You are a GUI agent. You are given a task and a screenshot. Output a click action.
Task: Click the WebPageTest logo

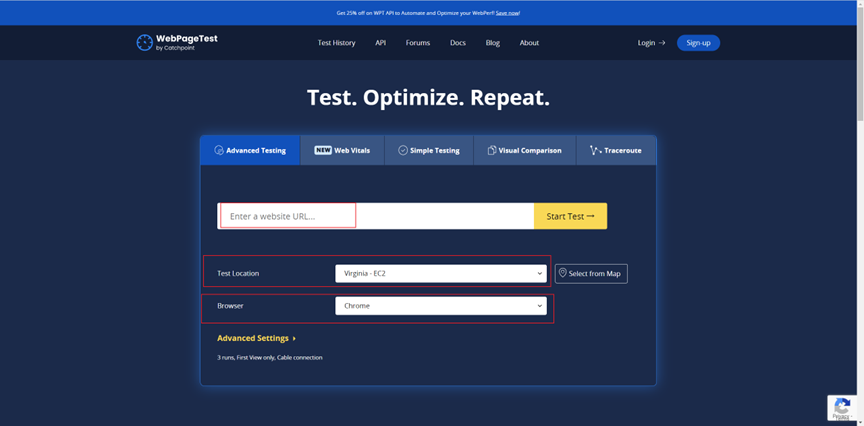[177, 42]
